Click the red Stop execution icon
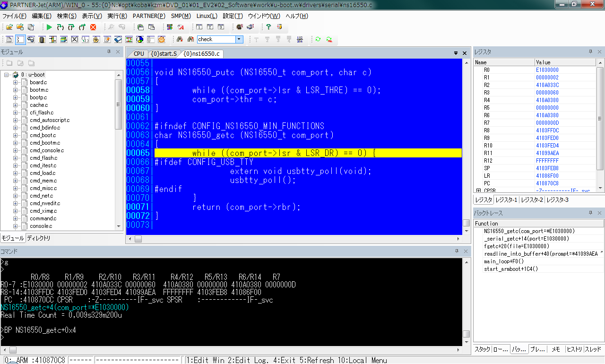 pyautogui.click(x=93, y=27)
